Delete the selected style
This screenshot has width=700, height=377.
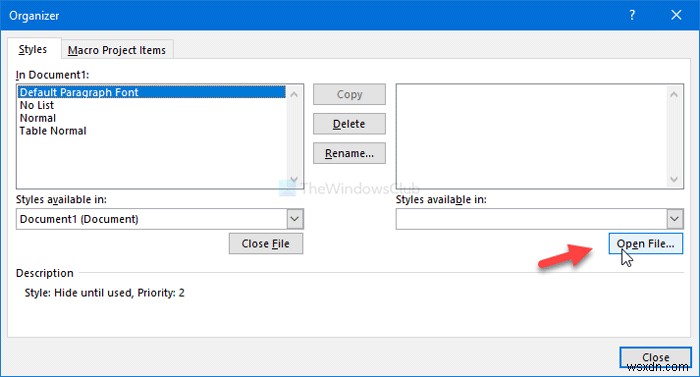point(349,124)
